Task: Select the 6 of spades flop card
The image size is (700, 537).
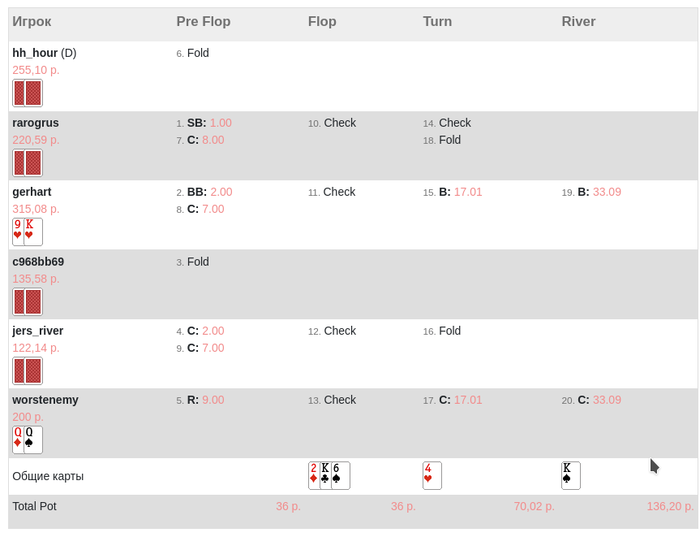Action: 340,475
